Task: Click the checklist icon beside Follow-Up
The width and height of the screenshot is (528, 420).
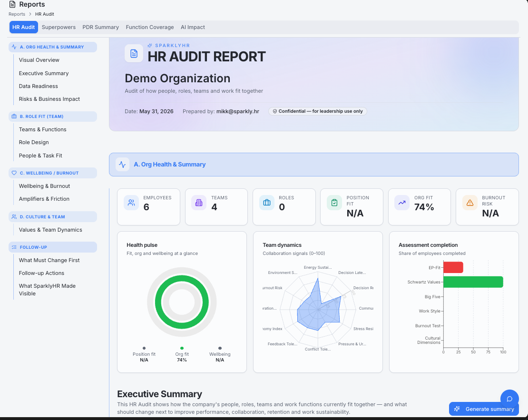Action: coord(14,247)
